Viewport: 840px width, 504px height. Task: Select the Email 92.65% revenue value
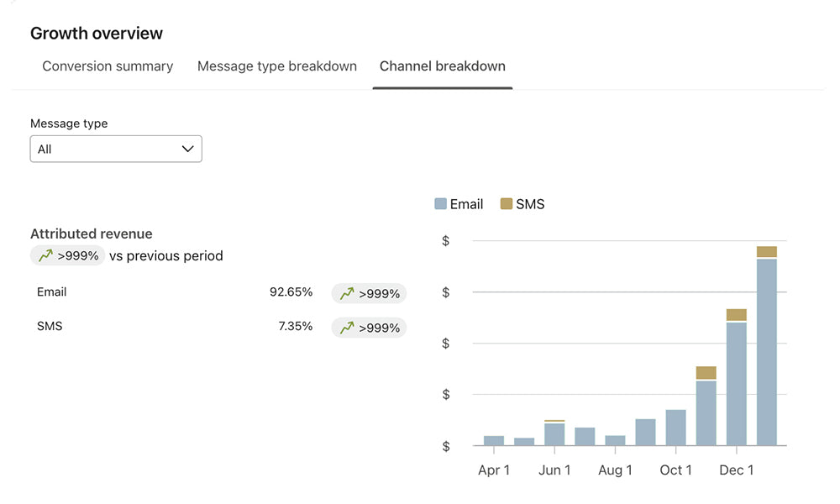pos(291,292)
